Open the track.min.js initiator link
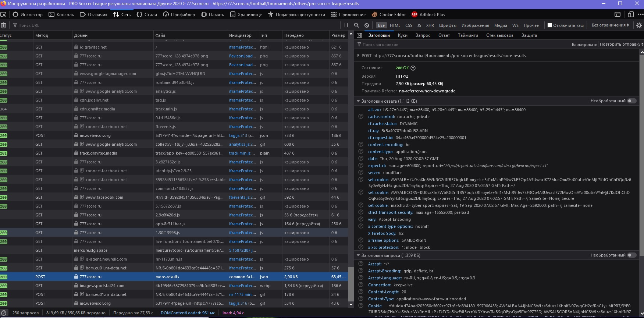This screenshot has width=644, height=318. [242, 153]
